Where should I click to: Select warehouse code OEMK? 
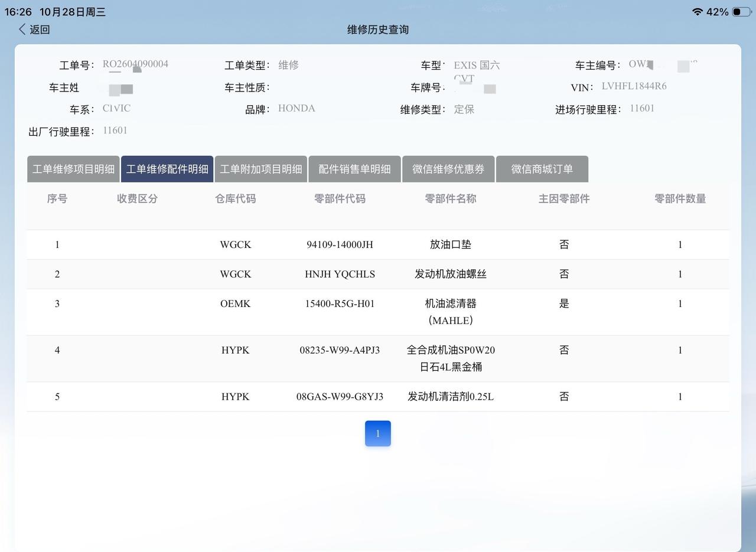coord(236,303)
